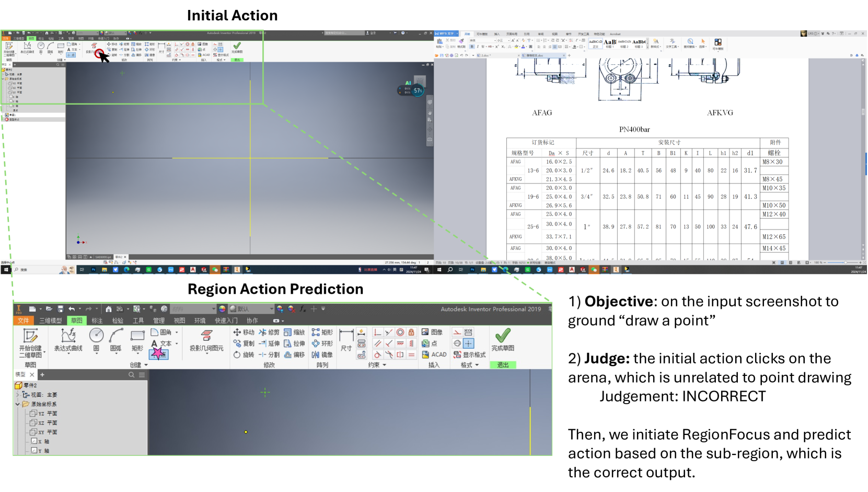
Task: Click the 文字工具 text tools icon in WPS
Action: pyautogui.click(x=673, y=43)
